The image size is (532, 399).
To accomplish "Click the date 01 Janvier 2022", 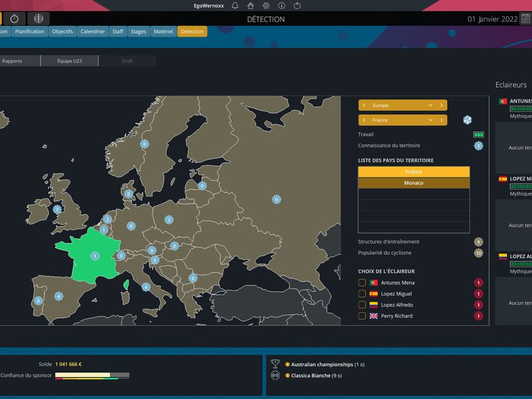I will pos(493,19).
